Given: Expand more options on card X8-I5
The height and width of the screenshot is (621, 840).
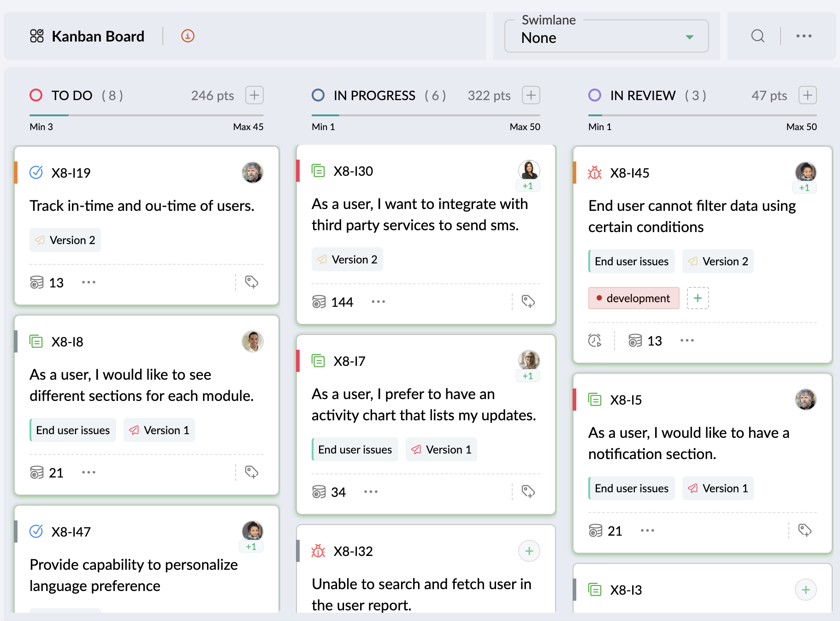Looking at the screenshot, I should coord(647,531).
